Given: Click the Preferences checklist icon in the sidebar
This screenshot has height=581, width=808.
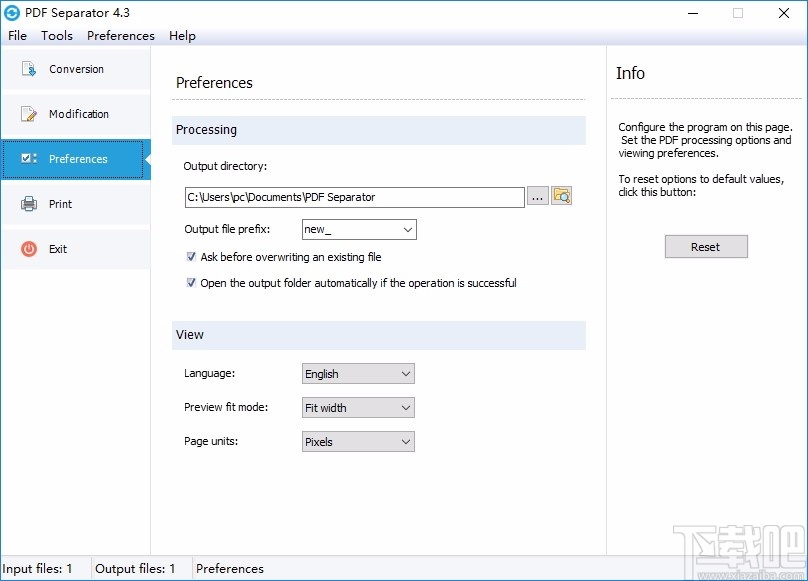Looking at the screenshot, I should click(x=28, y=158).
